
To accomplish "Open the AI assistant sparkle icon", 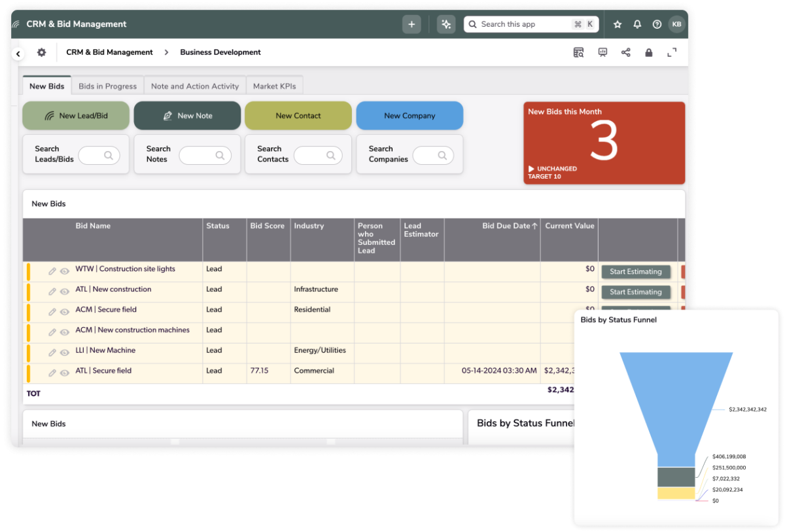I will pyautogui.click(x=445, y=24).
